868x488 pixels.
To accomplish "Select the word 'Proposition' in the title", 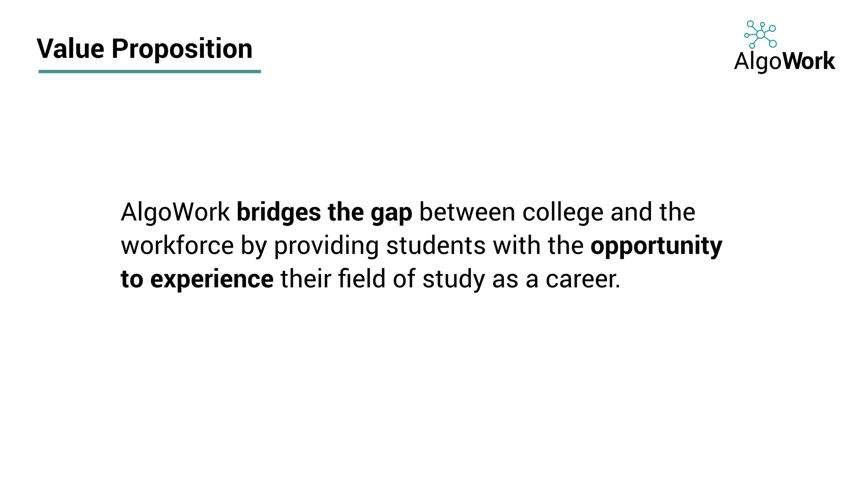I will [x=182, y=49].
